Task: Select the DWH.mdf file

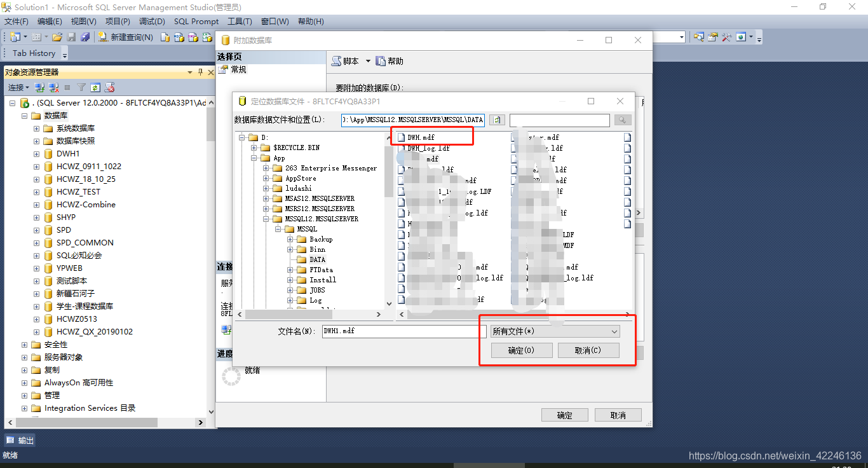Action: (421, 137)
